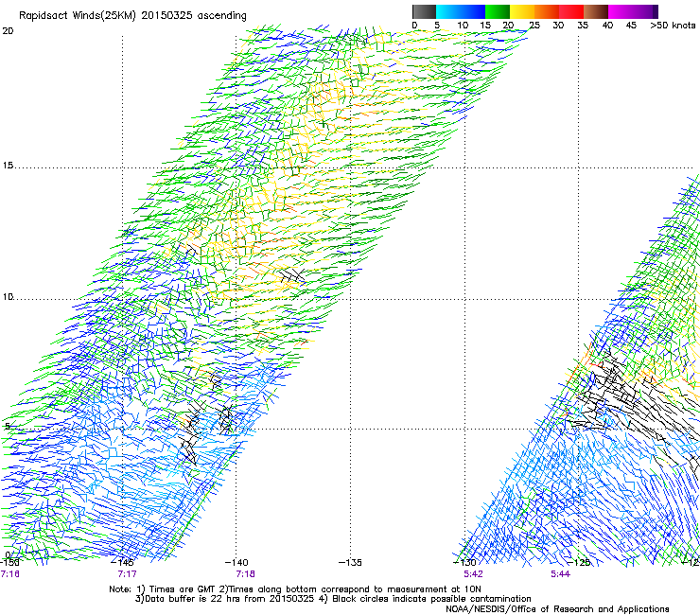Click the purple time stamp '7:16'
The height and width of the screenshot is (615, 700).
tap(9, 574)
